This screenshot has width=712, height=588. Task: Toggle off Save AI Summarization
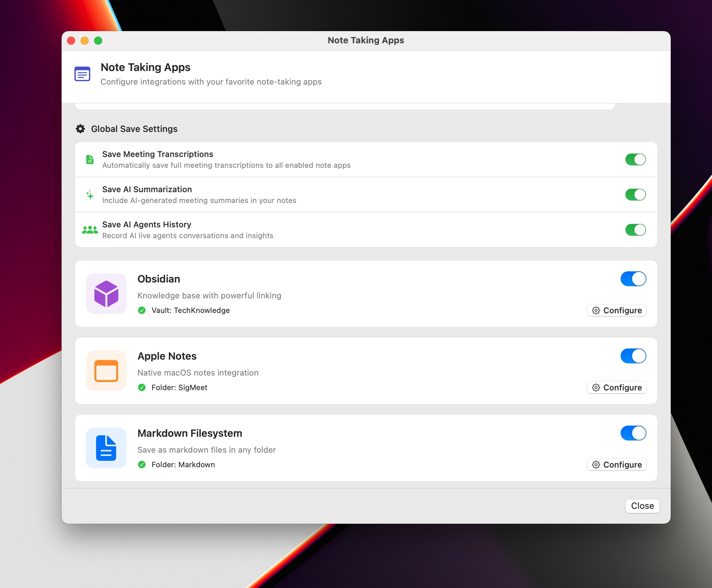[636, 195]
